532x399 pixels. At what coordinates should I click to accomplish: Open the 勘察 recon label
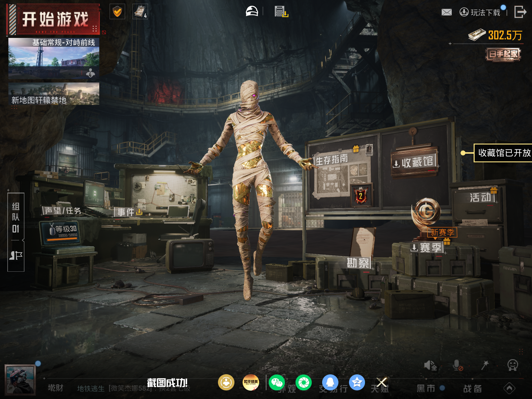click(358, 263)
